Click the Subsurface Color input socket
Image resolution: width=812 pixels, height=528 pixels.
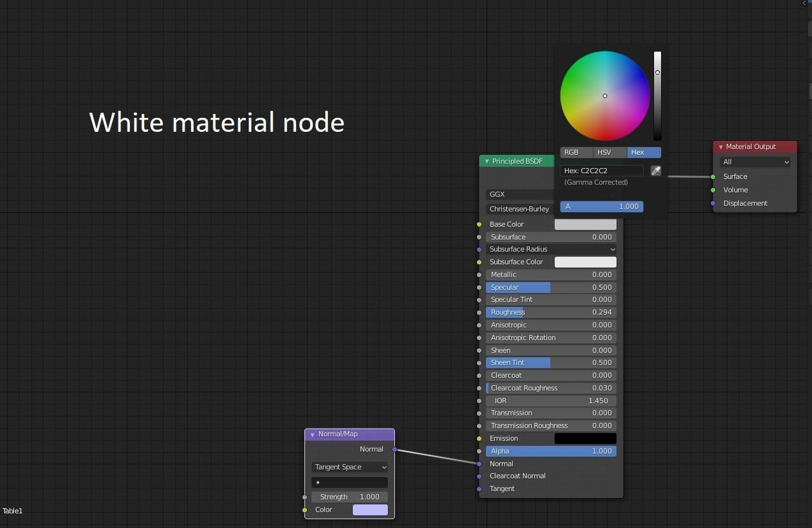coord(479,262)
